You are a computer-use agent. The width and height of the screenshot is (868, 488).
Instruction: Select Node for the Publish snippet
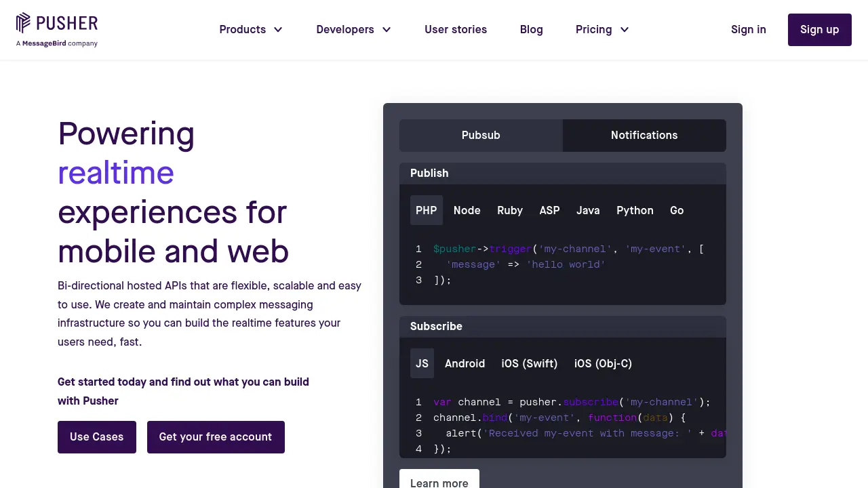tap(467, 210)
